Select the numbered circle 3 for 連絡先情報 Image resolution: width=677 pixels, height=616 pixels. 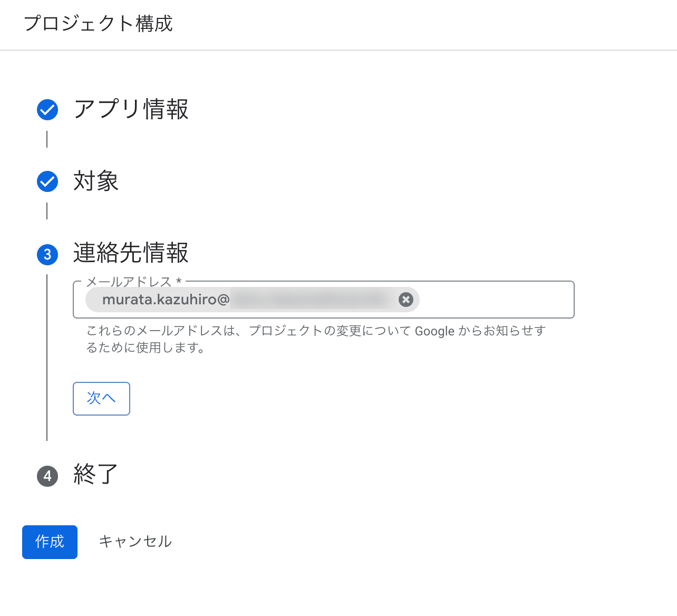47,254
